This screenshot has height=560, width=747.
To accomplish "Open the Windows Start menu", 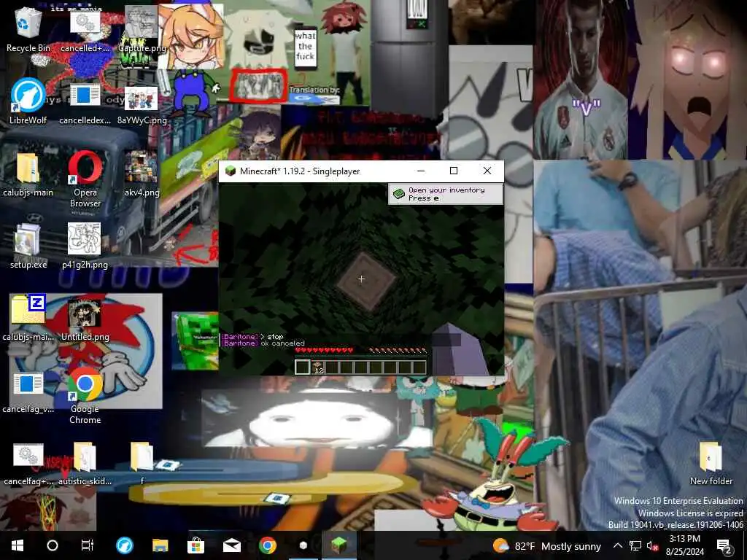I will point(18,545).
